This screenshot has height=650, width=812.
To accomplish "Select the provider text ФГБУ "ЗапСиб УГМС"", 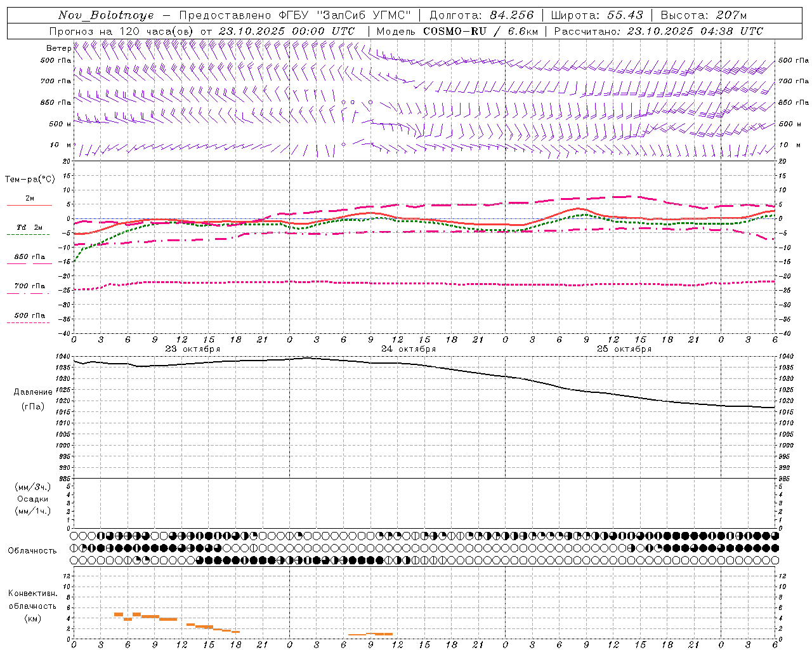I will (346, 15).
